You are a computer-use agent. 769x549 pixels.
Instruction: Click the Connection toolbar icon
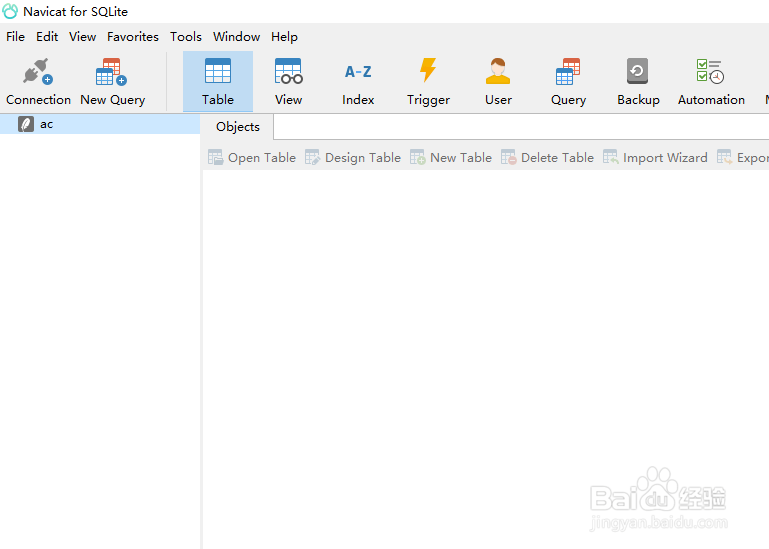coord(38,81)
